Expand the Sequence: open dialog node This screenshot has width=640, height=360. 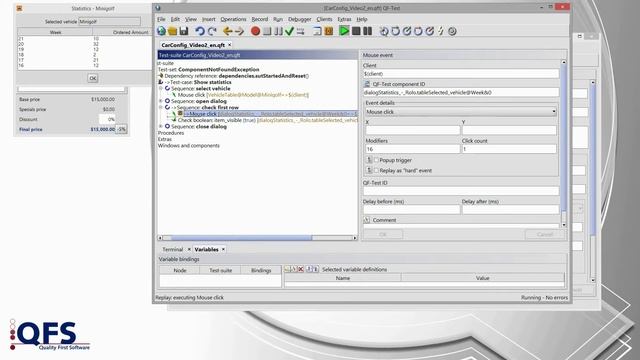coord(161,101)
